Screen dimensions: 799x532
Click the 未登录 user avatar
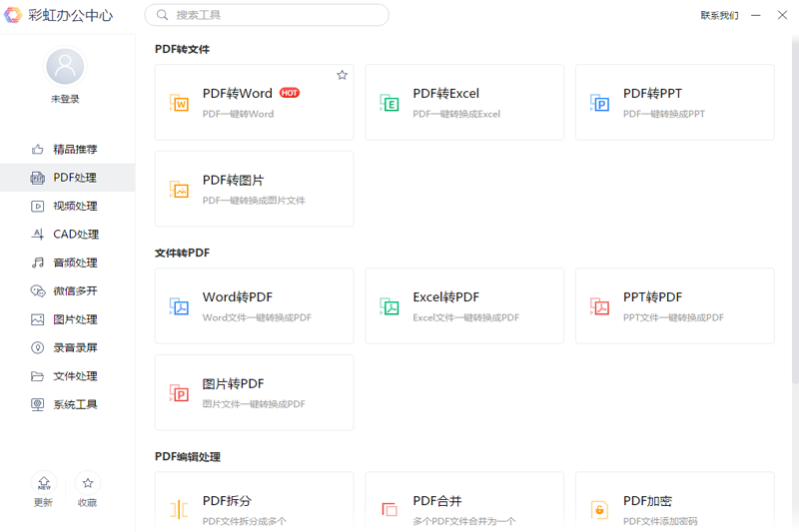pyautogui.click(x=66, y=67)
